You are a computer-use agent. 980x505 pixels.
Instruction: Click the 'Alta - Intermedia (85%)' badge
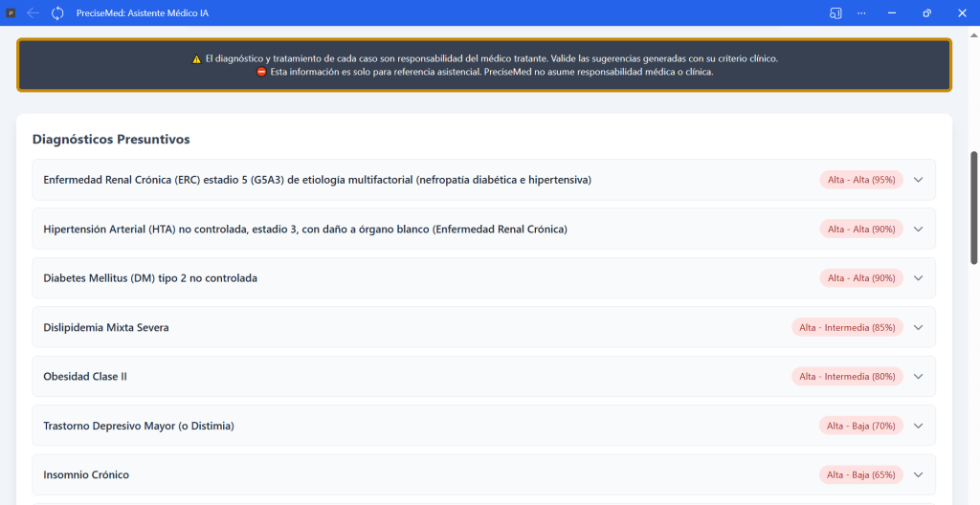pos(847,327)
